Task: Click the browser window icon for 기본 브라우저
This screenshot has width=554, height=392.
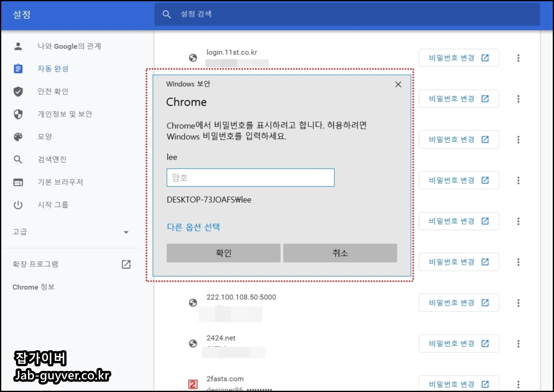Action: (x=18, y=182)
